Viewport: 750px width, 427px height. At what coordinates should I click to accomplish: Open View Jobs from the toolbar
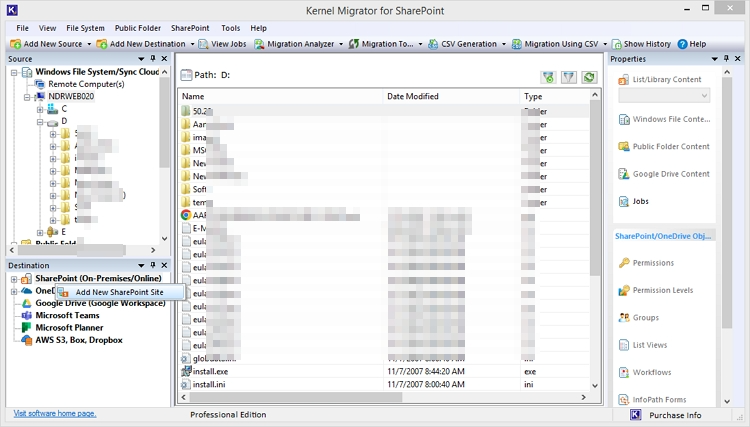[x=222, y=44]
